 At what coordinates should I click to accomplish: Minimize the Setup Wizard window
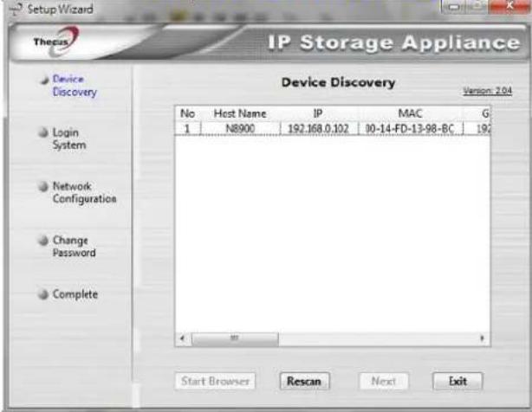click(452, 7)
